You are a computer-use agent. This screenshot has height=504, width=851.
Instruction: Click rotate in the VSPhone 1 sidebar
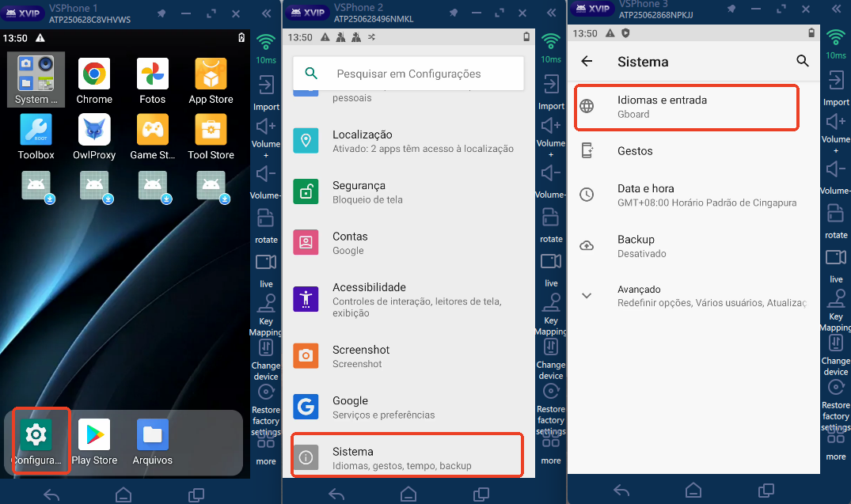click(x=266, y=225)
